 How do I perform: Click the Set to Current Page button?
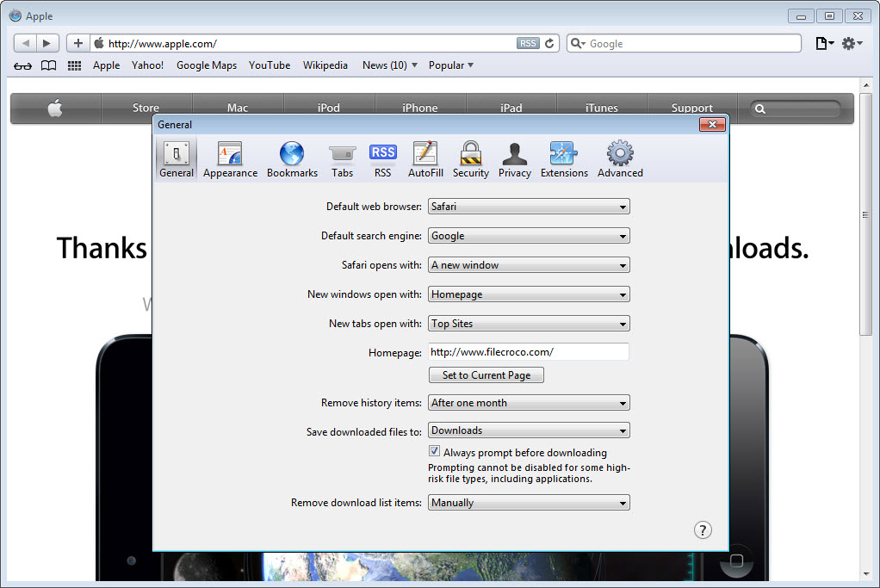pos(486,374)
